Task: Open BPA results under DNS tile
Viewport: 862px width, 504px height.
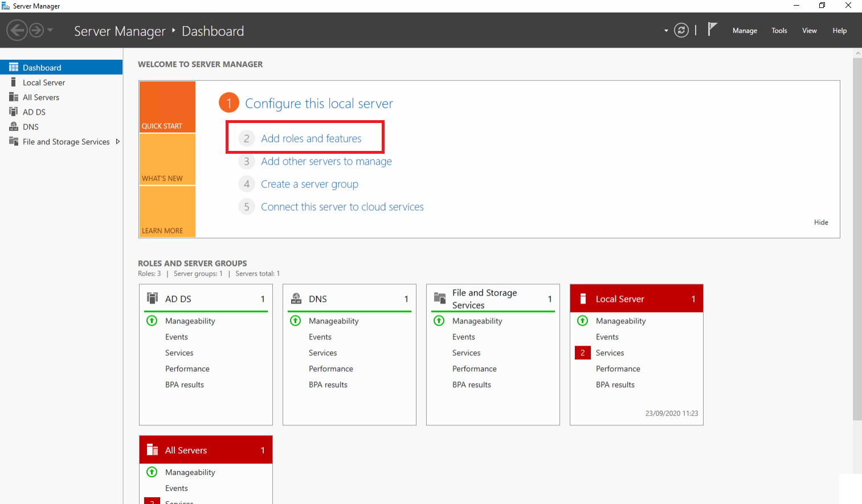Action: tap(328, 385)
